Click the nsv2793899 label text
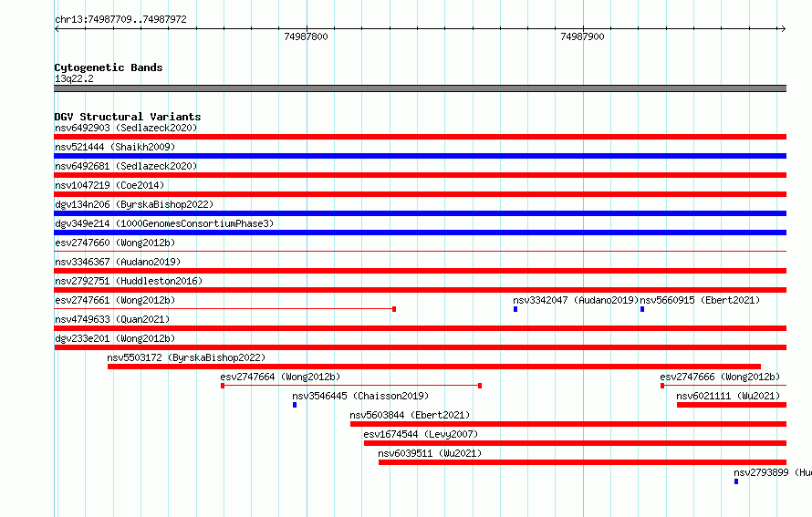Viewport: 812px width, 517px height. [x=773, y=472]
